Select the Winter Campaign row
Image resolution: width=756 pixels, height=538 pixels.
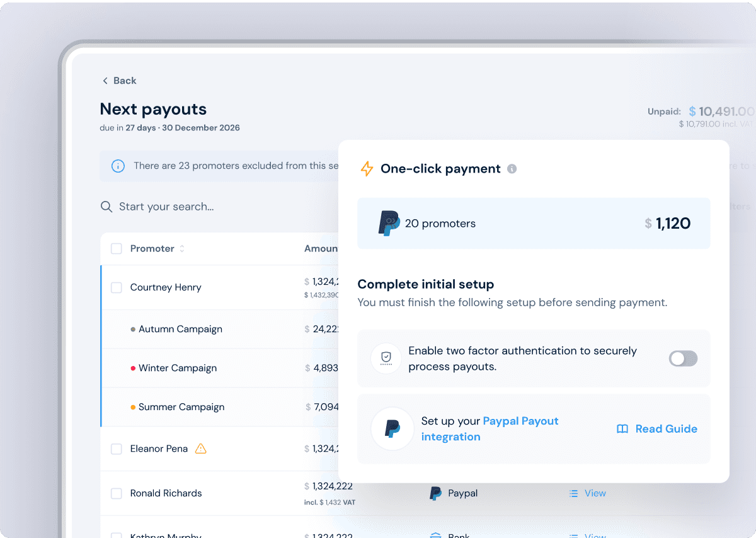point(219,368)
